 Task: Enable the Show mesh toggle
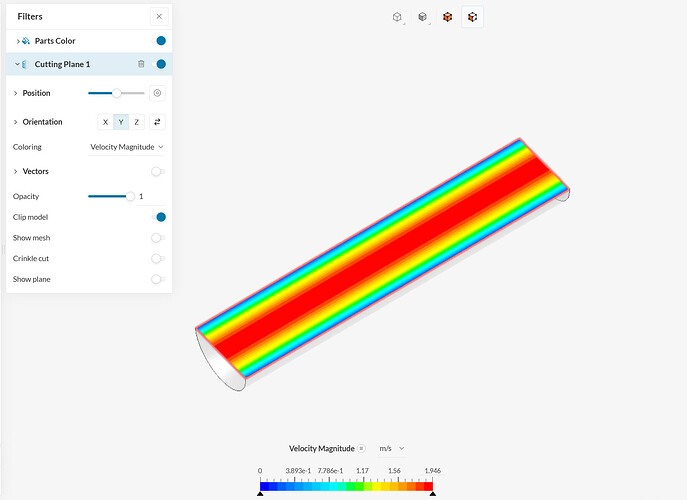[158, 238]
